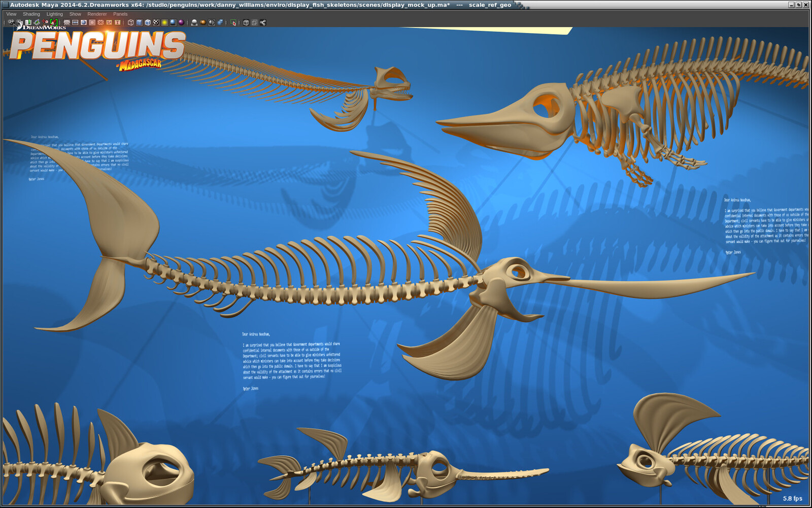Click the camera Bookmarks icon
Viewport: 812px width, 508px height.
pos(28,22)
